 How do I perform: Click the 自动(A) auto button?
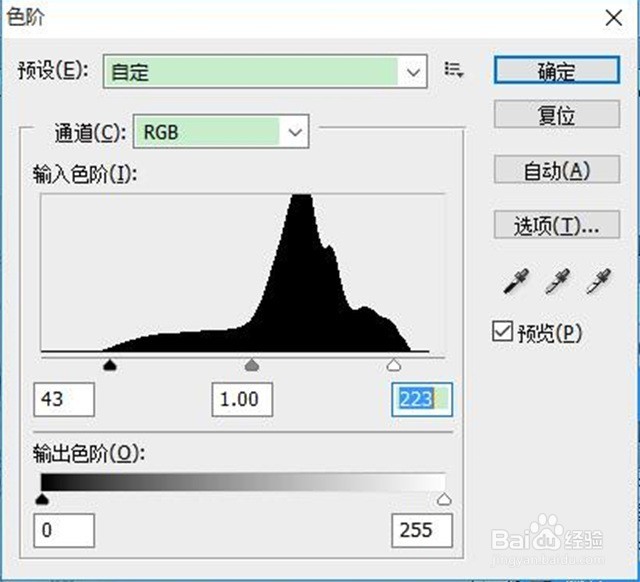(x=557, y=169)
